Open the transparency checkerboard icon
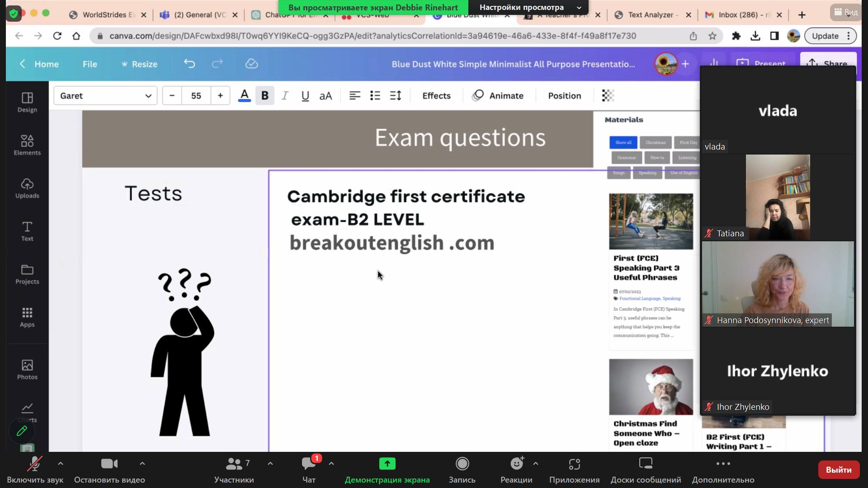This screenshot has height=488, width=868. coord(608,95)
